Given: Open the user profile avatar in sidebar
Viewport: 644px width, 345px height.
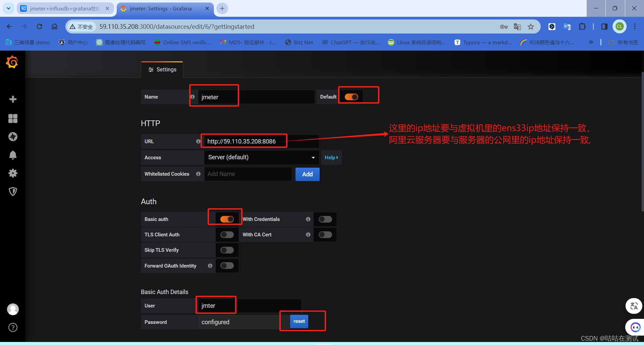Looking at the screenshot, I should point(13,309).
